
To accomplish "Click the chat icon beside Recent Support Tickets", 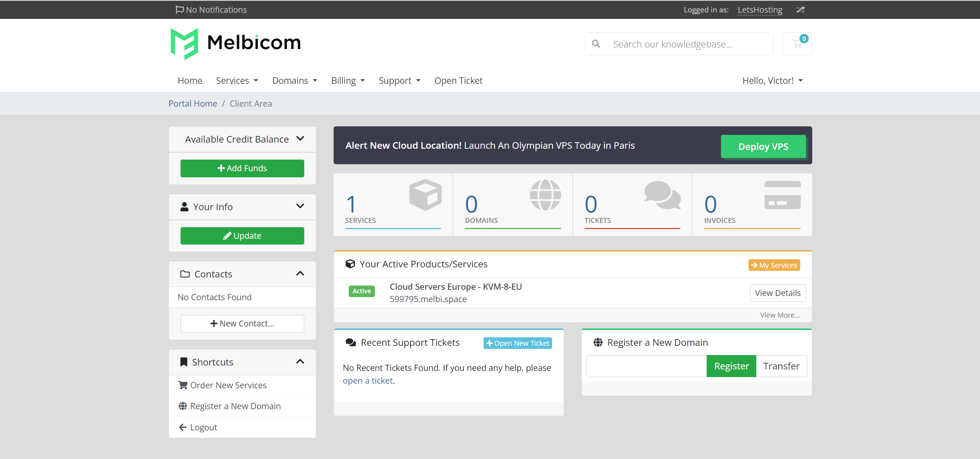I will tap(351, 343).
